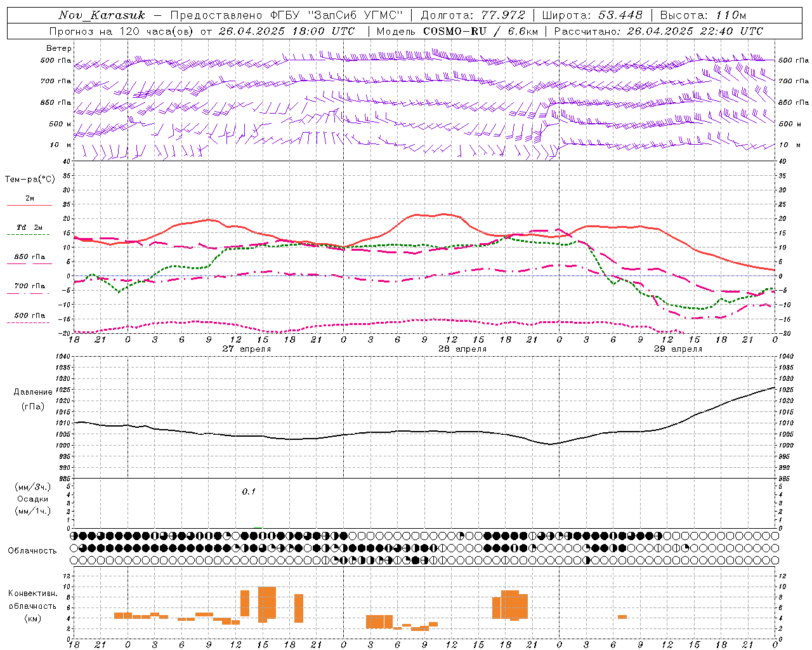Click the 500 гПа dotted legend line in the temperature legend
This screenshot has height=650, width=812.
tap(28, 322)
